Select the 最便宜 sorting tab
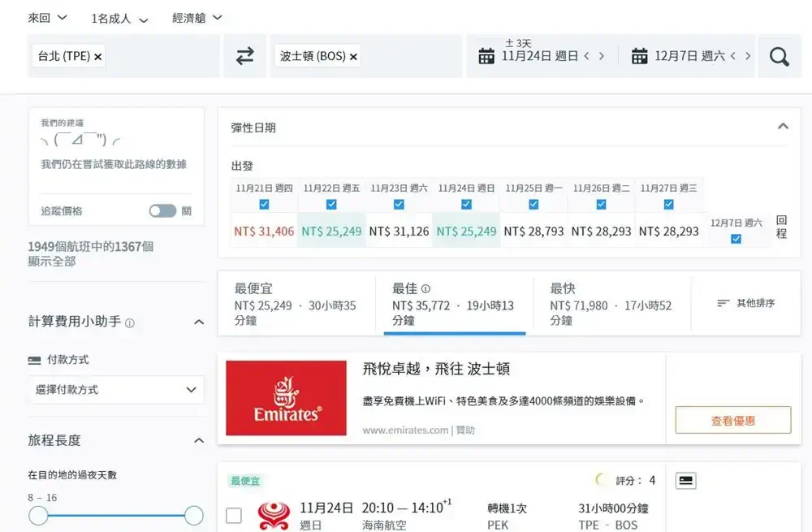Viewport: 812px width, 532px height. coord(296,304)
